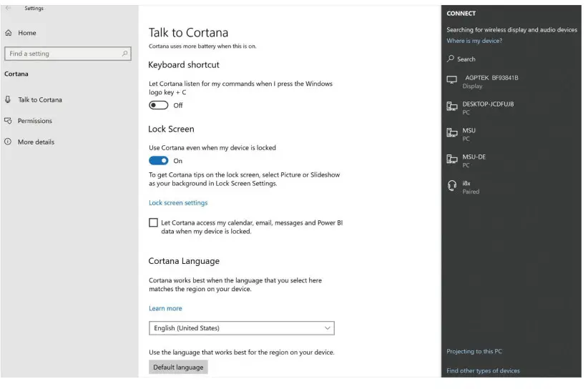Turn off Cortana on lock screen toggle
This screenshot has width=588, height=389.
point(159,161)
